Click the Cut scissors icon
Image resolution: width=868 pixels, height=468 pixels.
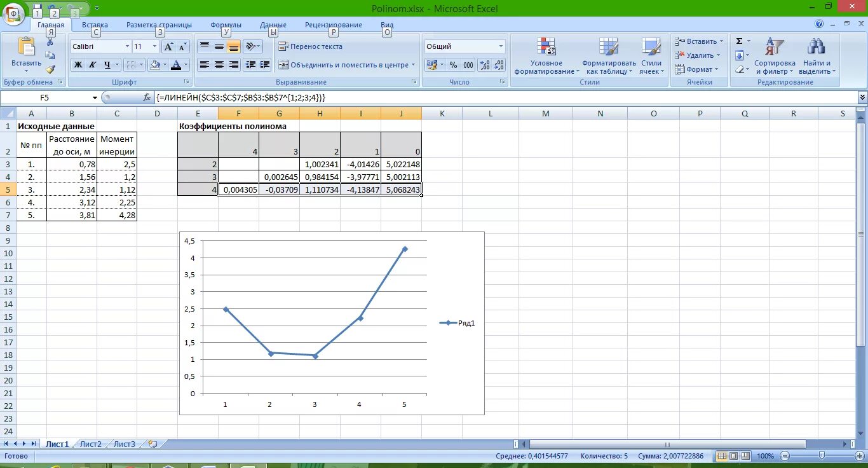50,42
